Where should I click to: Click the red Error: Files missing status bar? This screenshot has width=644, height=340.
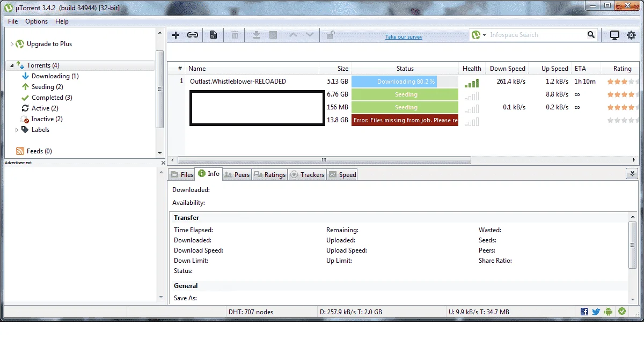[x=405, y=120]
